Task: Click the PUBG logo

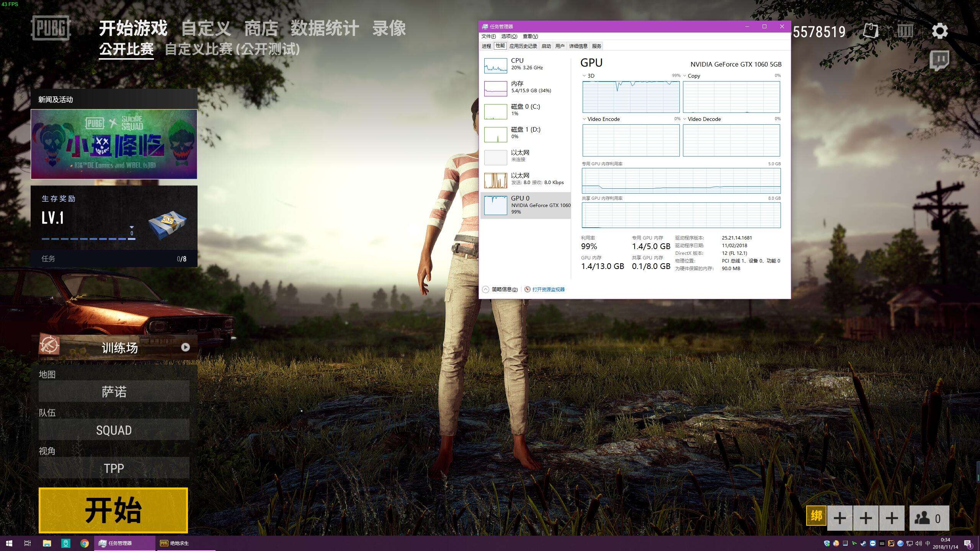Action: point(51,28)
